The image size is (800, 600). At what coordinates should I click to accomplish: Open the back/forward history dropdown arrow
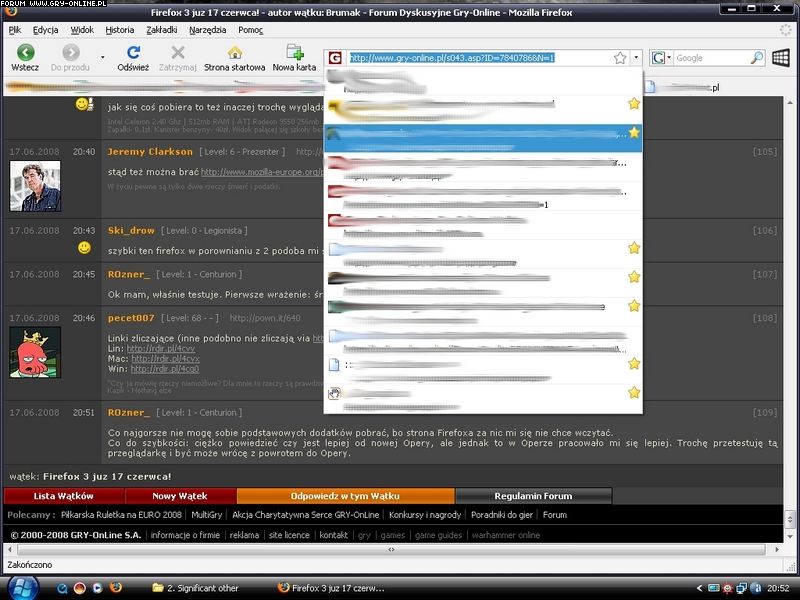coord(103,57)
